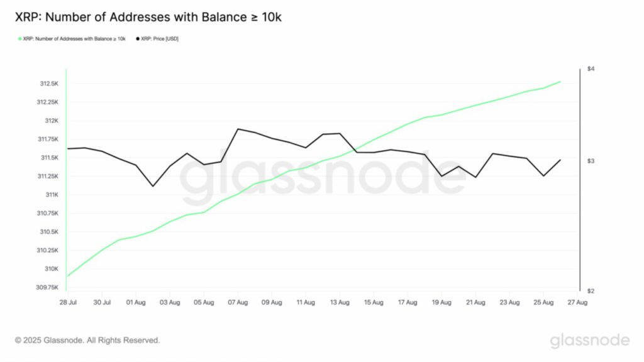Select the 19 Aug date label

tap(441, 302)
